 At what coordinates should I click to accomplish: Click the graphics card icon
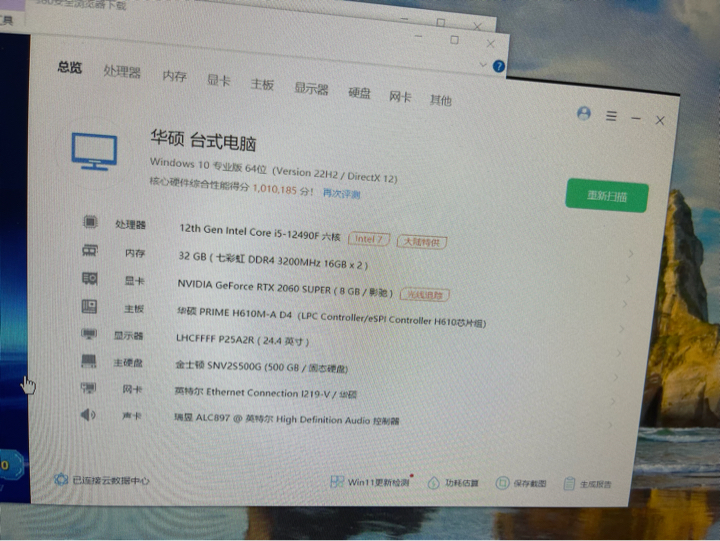click(x=90, y=278)
